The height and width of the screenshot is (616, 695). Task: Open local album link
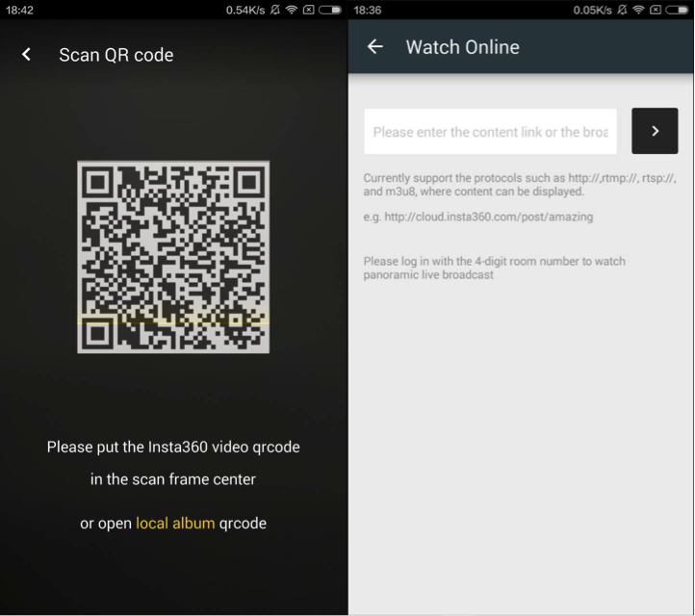click(x=175, y=524)
